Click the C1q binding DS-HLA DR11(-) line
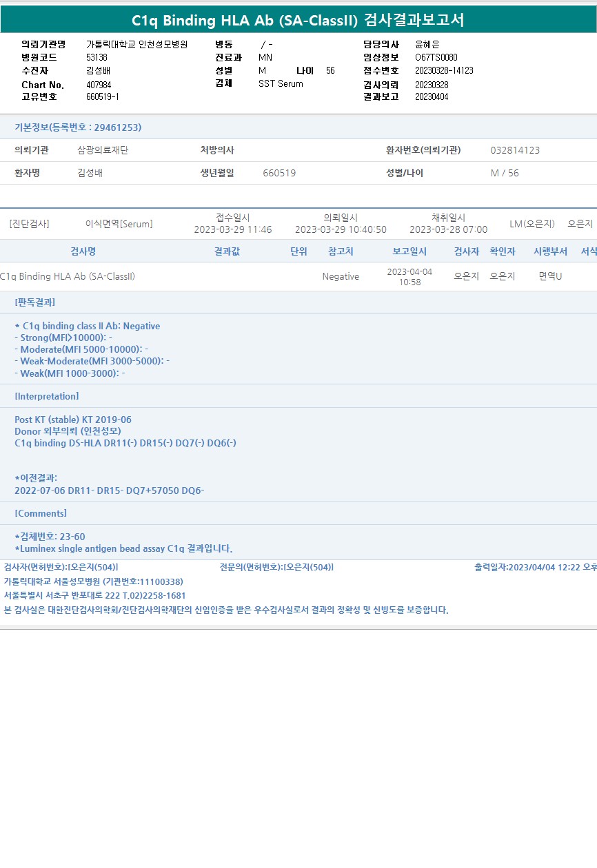 [x=125, y=443]
